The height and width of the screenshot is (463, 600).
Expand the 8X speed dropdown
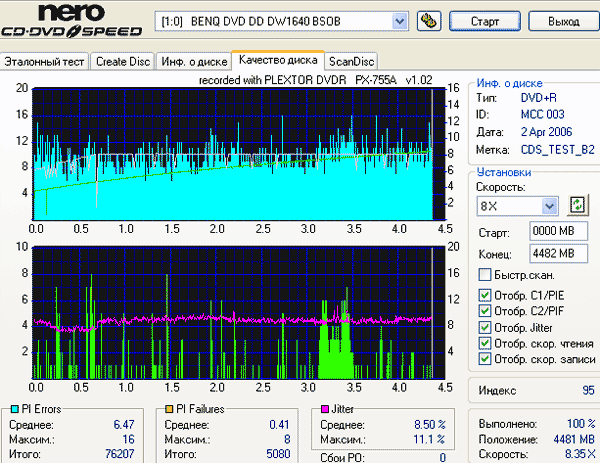click(549, 206)
